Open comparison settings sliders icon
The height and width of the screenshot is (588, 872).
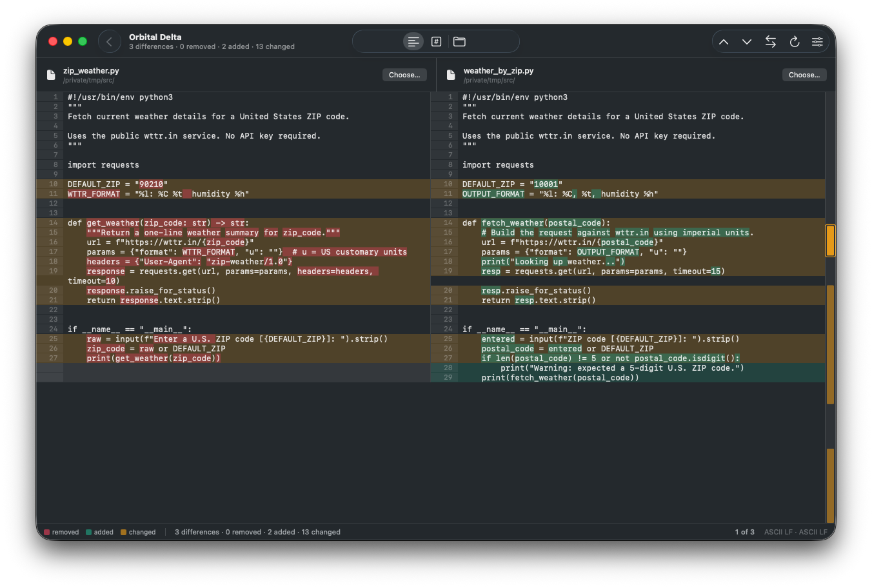click(817, 42)
